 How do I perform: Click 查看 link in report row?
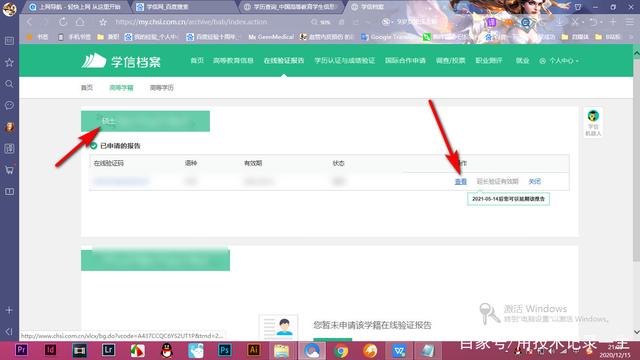pos(461,181)
